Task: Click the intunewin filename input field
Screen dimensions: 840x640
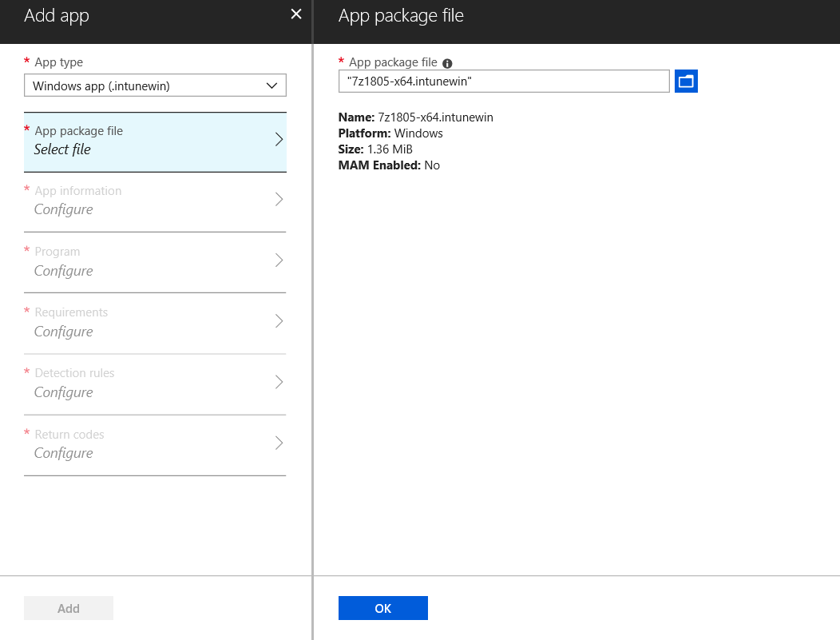Action: [x=503, y=81]
